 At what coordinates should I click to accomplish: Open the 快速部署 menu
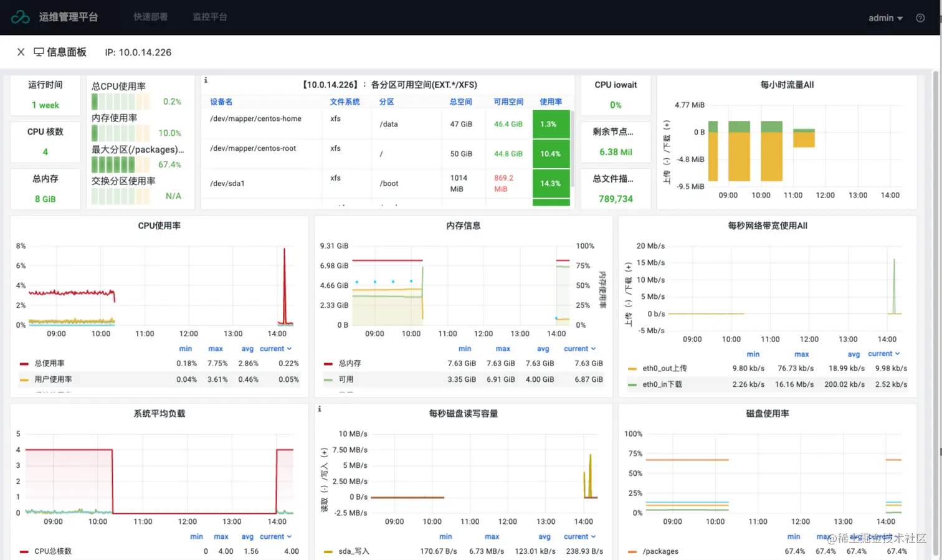(151, 17)
